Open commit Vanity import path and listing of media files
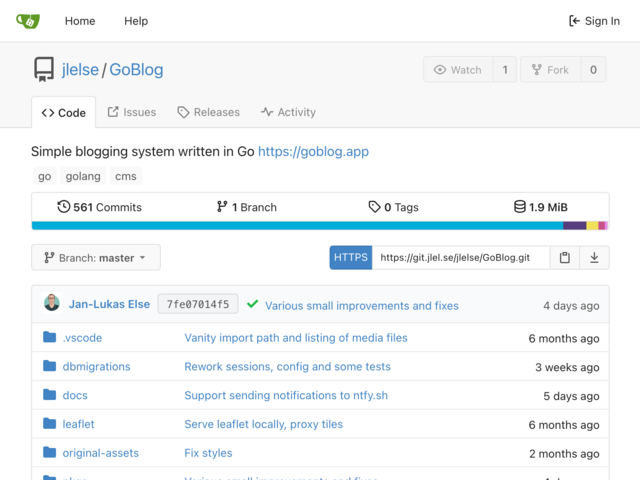 click(296, 338)
